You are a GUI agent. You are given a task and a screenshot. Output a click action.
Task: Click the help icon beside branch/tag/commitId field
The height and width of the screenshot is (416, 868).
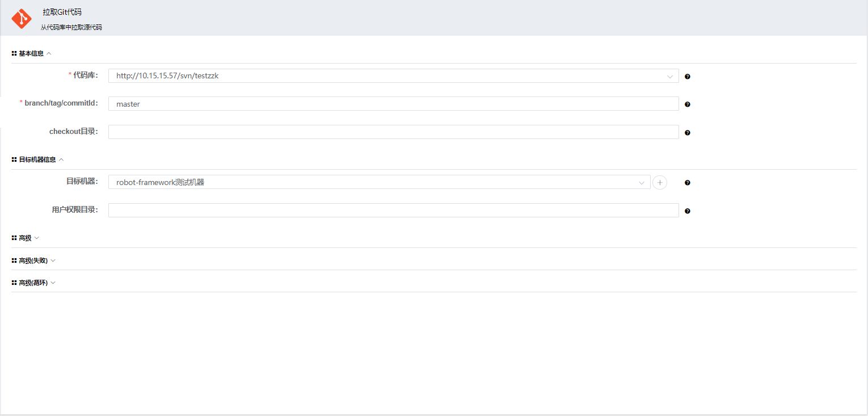click(x=688, y=104)
